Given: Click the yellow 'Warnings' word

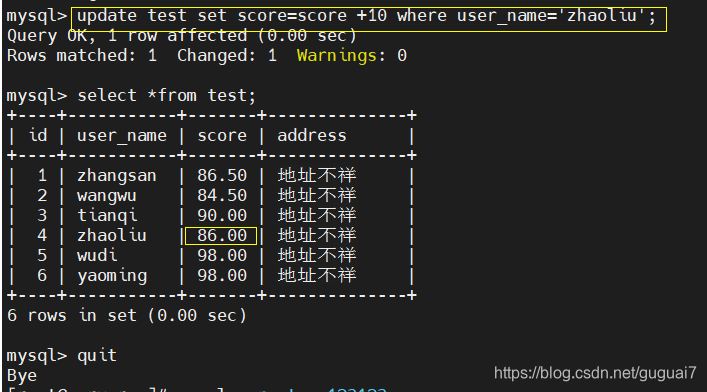Looking at the screenshot, I should point(337,55).
